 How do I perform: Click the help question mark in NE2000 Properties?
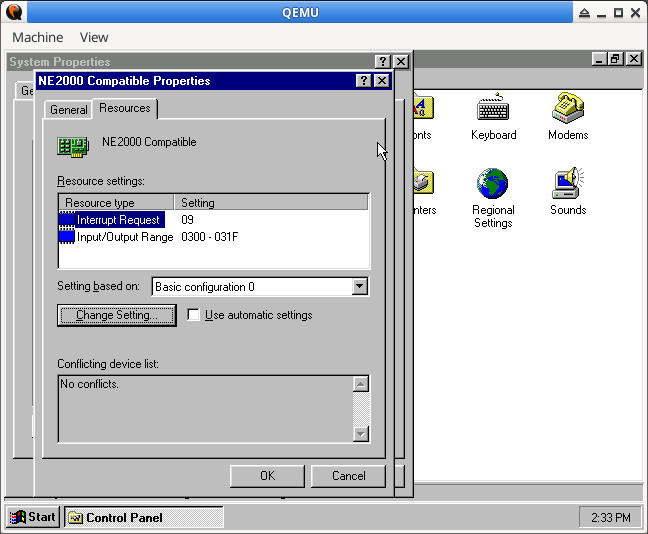click(x=364, y=81)
